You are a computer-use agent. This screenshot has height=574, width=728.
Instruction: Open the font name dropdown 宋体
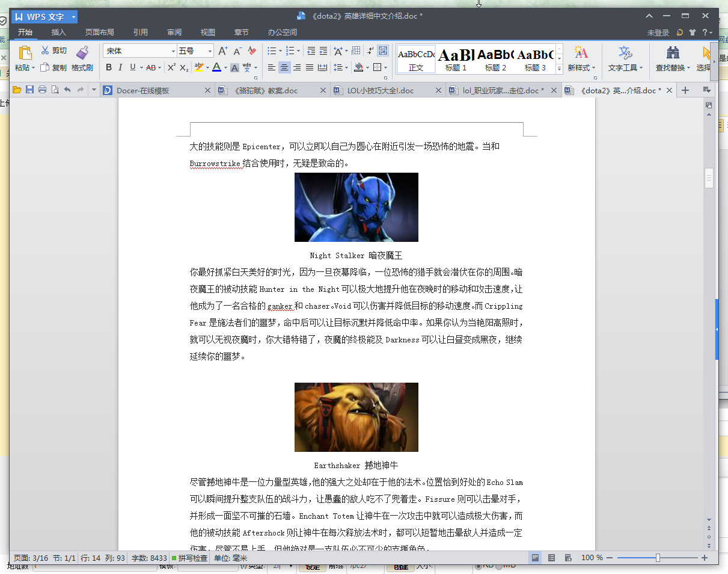[x=174, y=51]
